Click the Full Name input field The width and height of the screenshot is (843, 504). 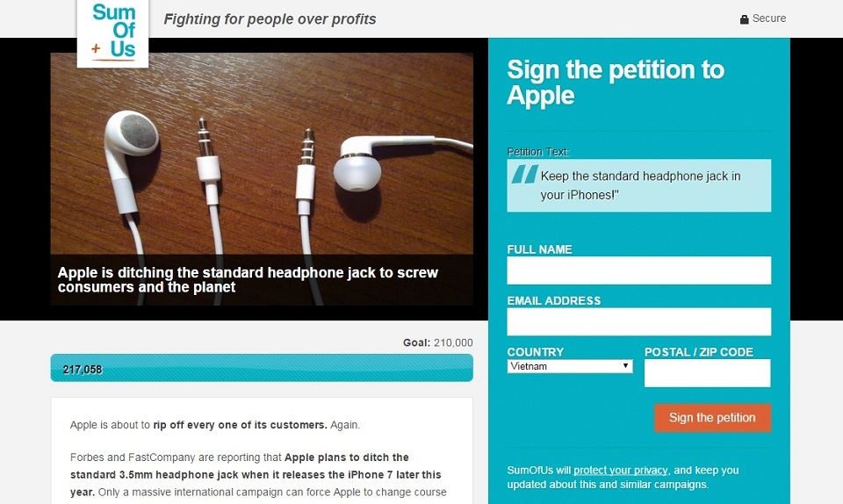[x=638, y=270]
